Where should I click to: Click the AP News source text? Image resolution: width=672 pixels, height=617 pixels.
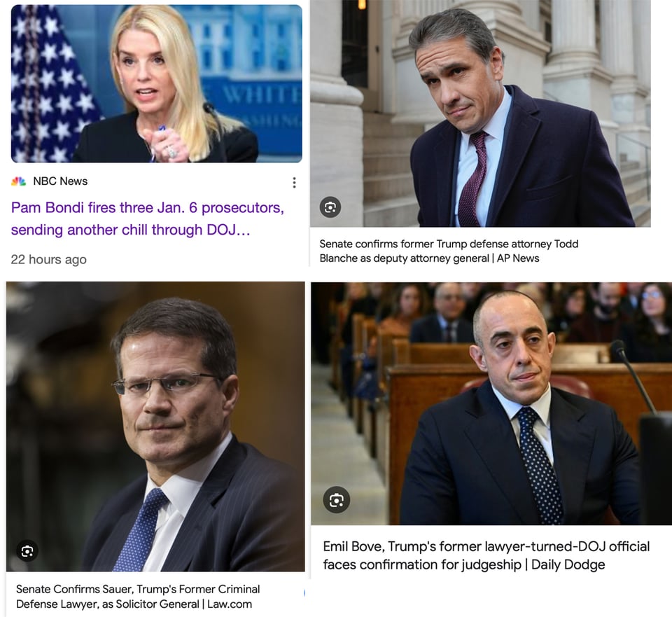518,258
